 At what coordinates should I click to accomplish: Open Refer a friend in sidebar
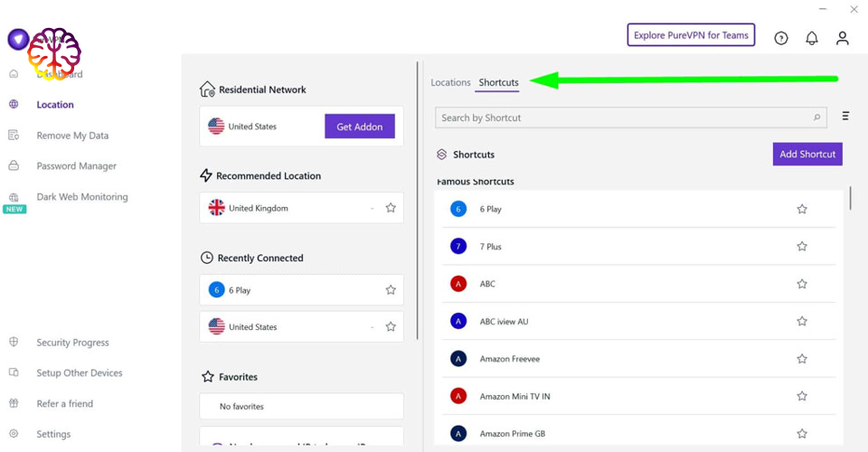65,403
